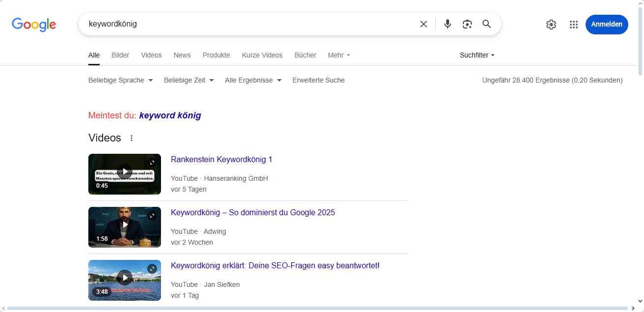Expand preview on So dominierst du Google thumbnail

[152, 216]
